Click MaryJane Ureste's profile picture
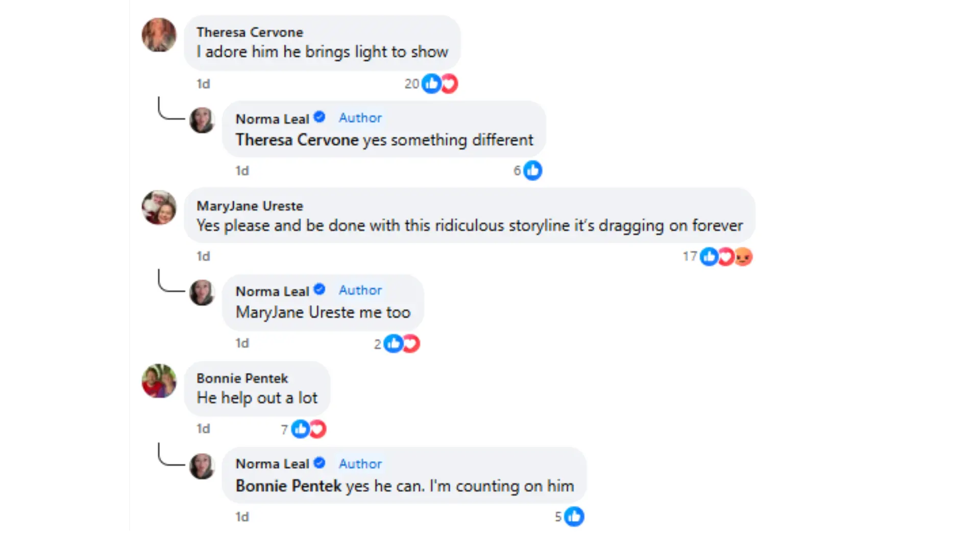980x551 pixels. point(159,208)
